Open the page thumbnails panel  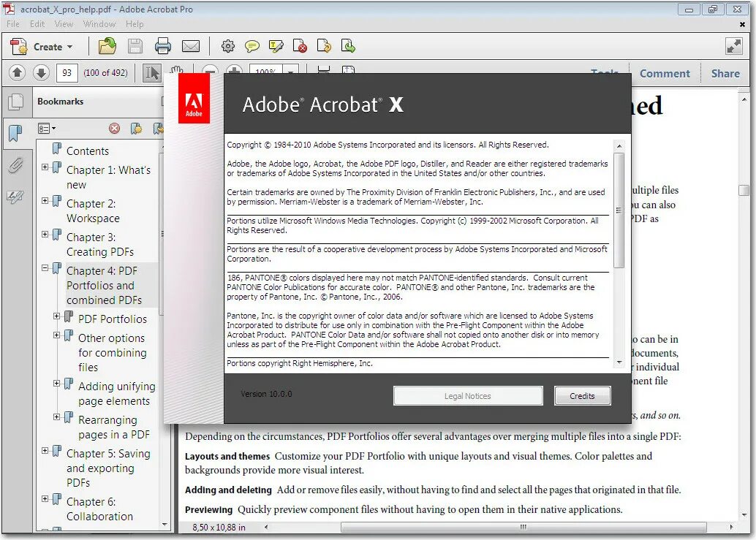(x=16, y=102)
